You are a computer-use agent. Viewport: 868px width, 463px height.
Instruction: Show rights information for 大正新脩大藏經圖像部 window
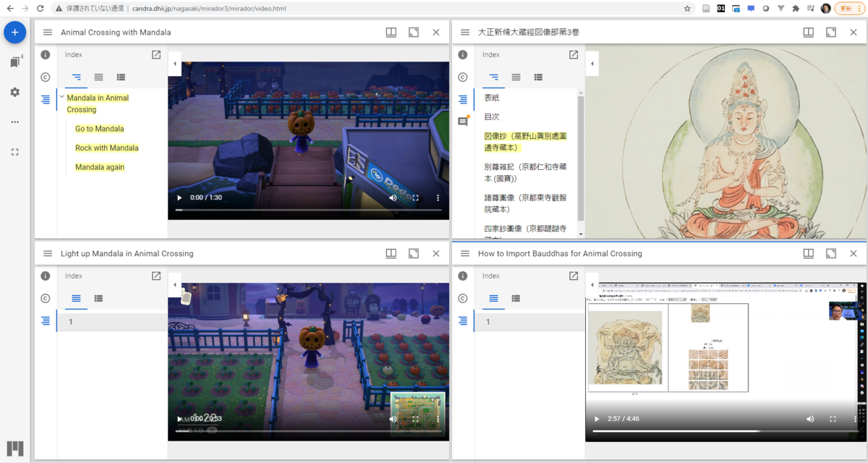461,77
